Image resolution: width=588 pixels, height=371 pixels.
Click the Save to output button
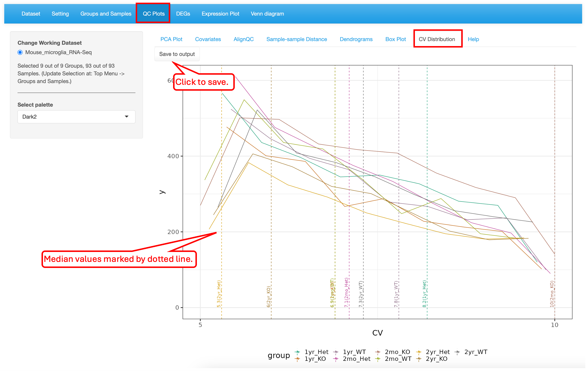[x=177, y=54]
